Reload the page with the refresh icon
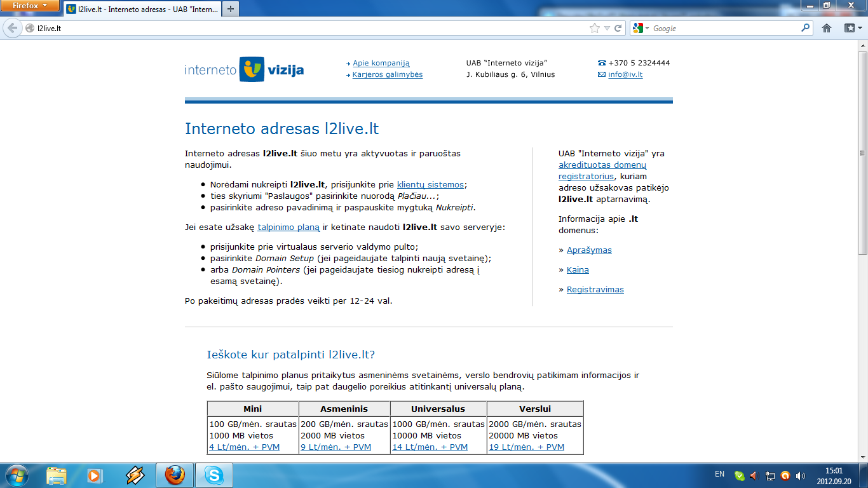The height and width of the screenshot is (488, 868). [x=618, y=28]
